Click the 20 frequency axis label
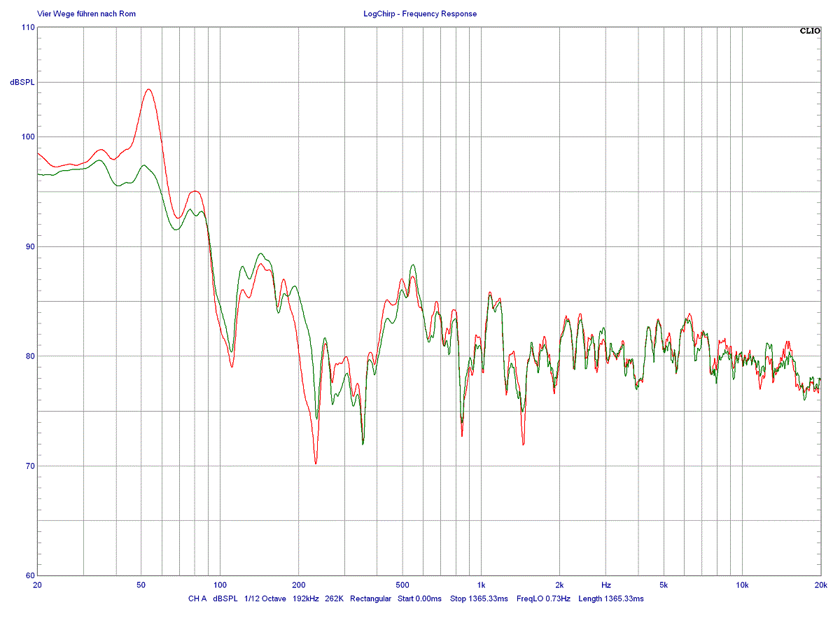This screenshot has width=840, height=630. [38, 584]
